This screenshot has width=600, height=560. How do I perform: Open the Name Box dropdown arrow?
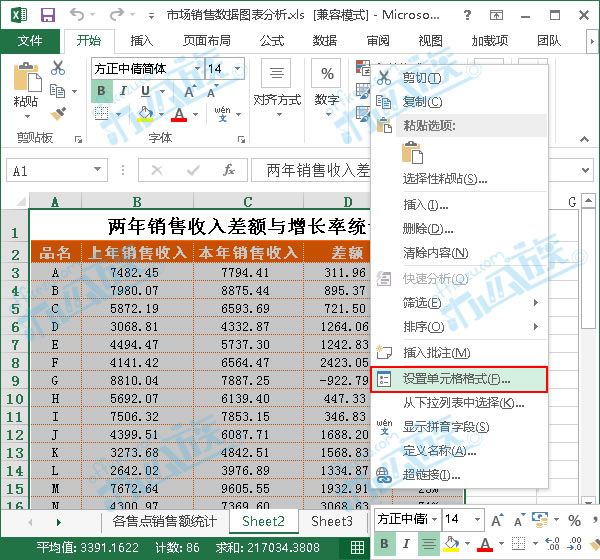pos(98,169)
